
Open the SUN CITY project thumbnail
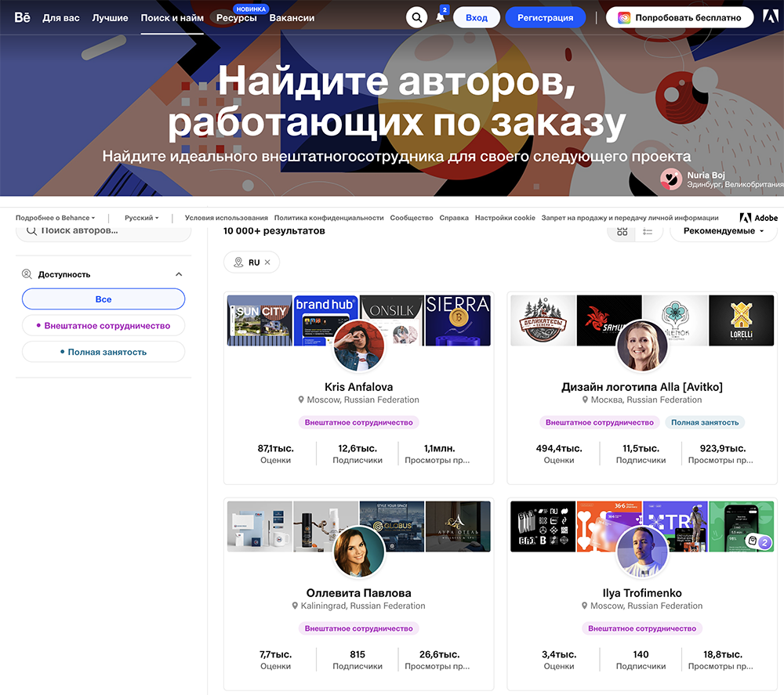(x=260, y=320)
